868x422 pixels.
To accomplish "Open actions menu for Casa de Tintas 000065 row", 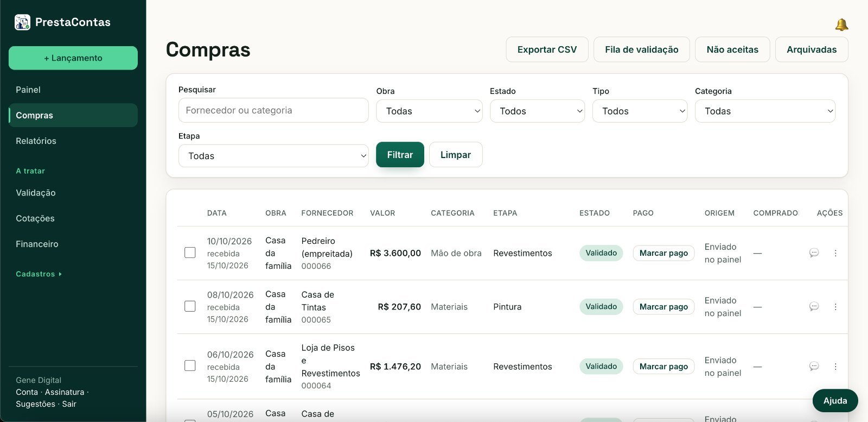I will click(835, 307).
